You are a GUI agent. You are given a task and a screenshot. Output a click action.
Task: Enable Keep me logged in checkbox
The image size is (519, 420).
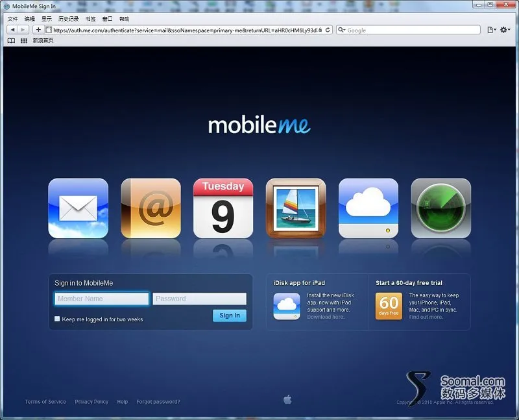[57, 319]
